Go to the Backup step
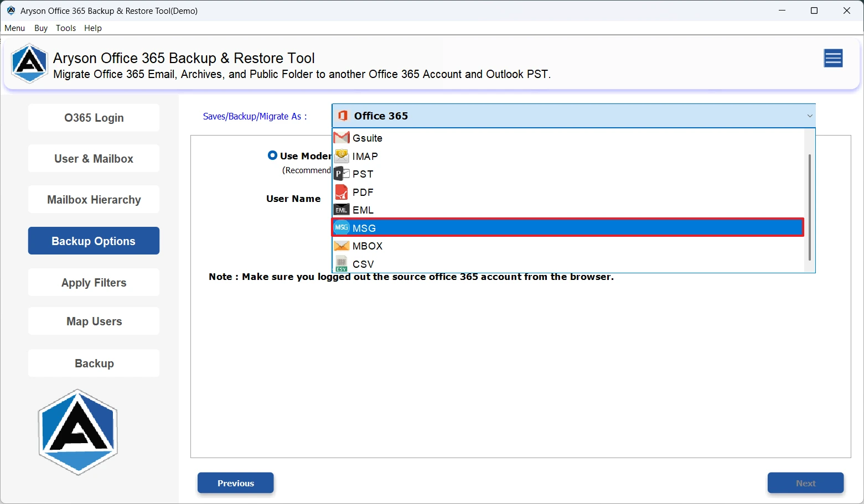Viewport: 864px width, 504px height. point(94,363)
